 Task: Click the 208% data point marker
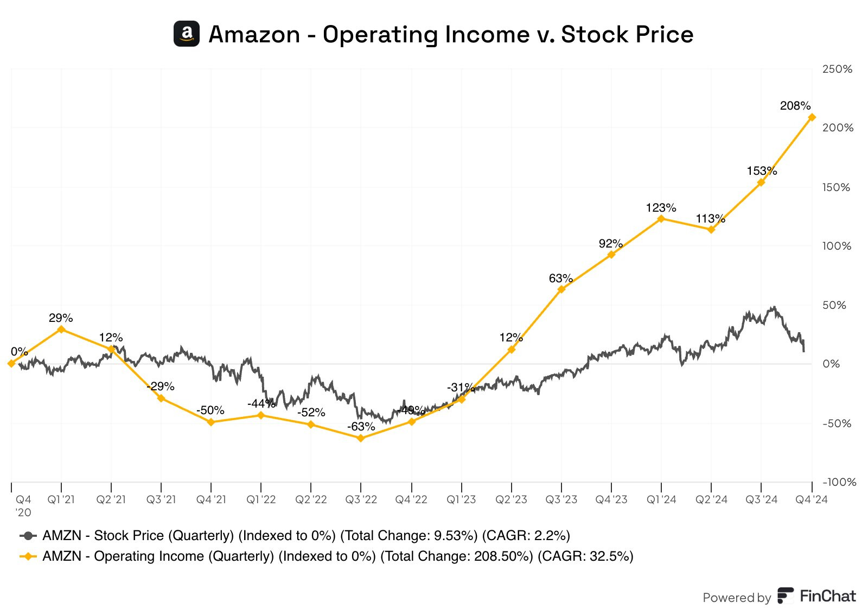click(x=812, y=117)
